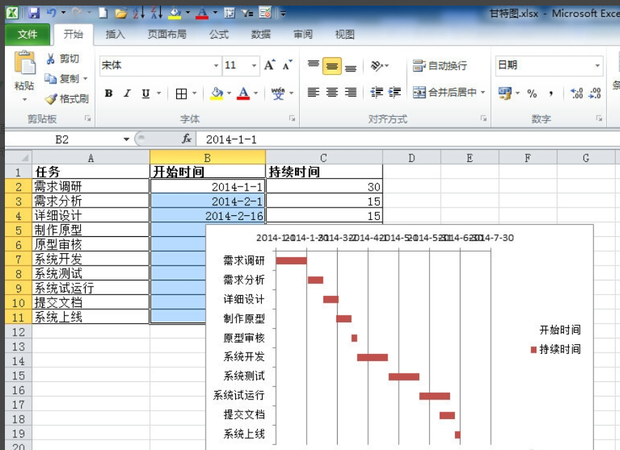Switch to the 审阅 Review tab
The image size is (620, 450).
pos(303,35)
